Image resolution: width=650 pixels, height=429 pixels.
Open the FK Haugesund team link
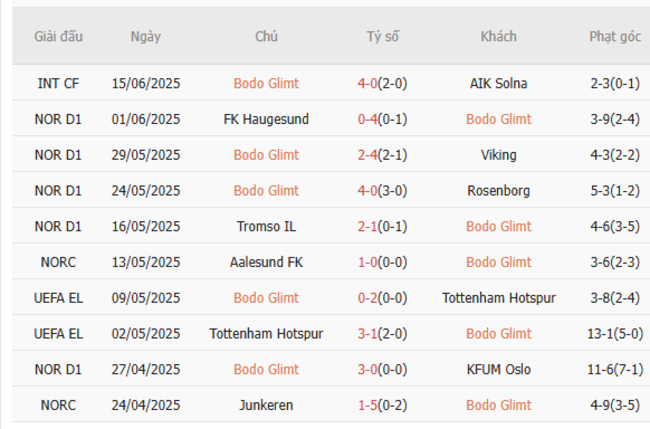pos(266,119)
